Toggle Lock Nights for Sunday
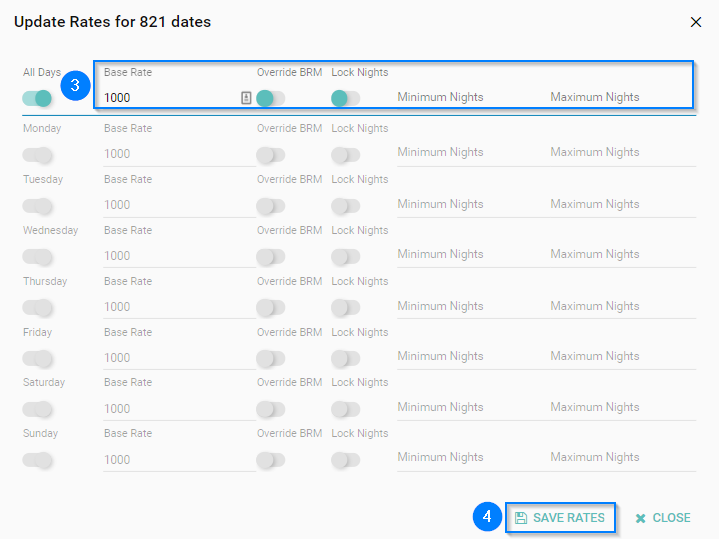This screenshot has height=539, width=719. (x=345, y=460)
